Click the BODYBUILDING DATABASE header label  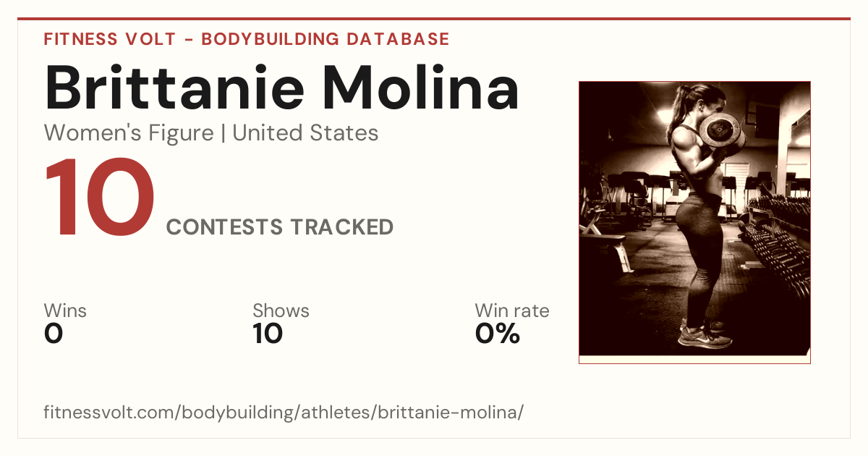(325, 39)
